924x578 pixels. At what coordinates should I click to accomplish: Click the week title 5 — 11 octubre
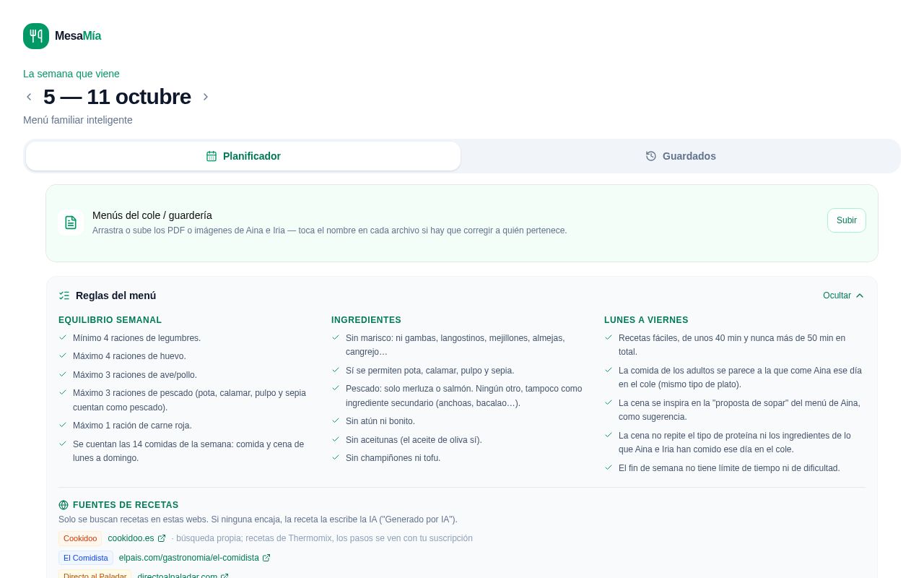pyautogui.click(x=117, y=97)
